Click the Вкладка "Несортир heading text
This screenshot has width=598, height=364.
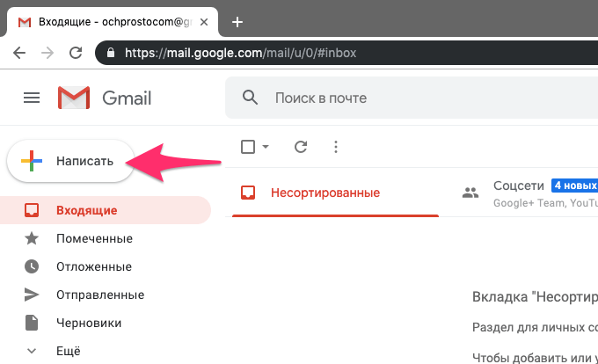[535, 296]
